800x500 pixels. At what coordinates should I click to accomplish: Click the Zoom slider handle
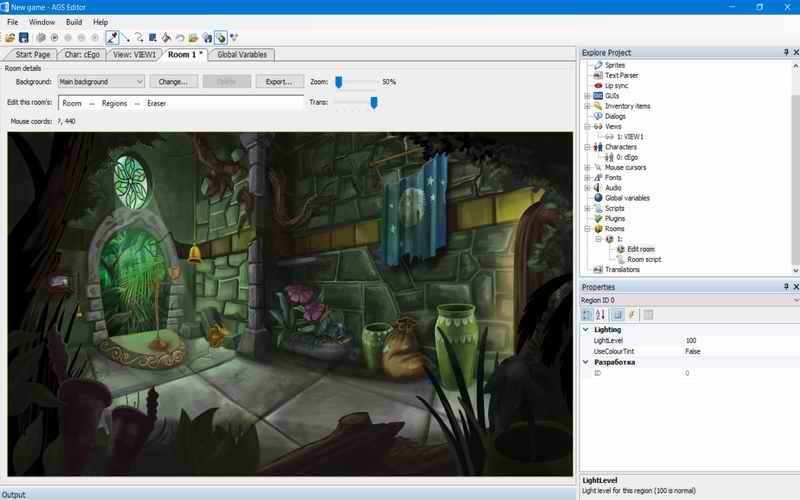tap(339, 82)
